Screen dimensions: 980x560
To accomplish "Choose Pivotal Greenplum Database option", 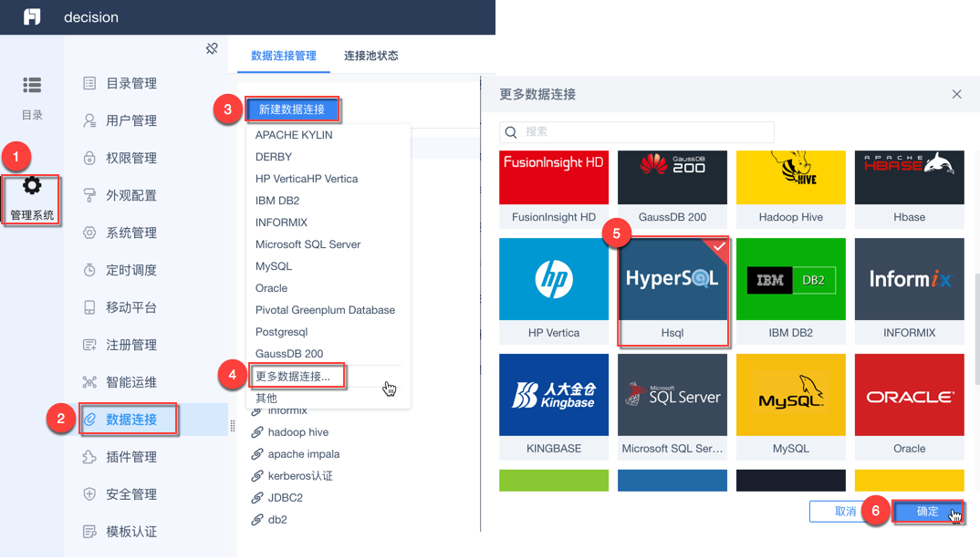I will [x=325, y=310].
